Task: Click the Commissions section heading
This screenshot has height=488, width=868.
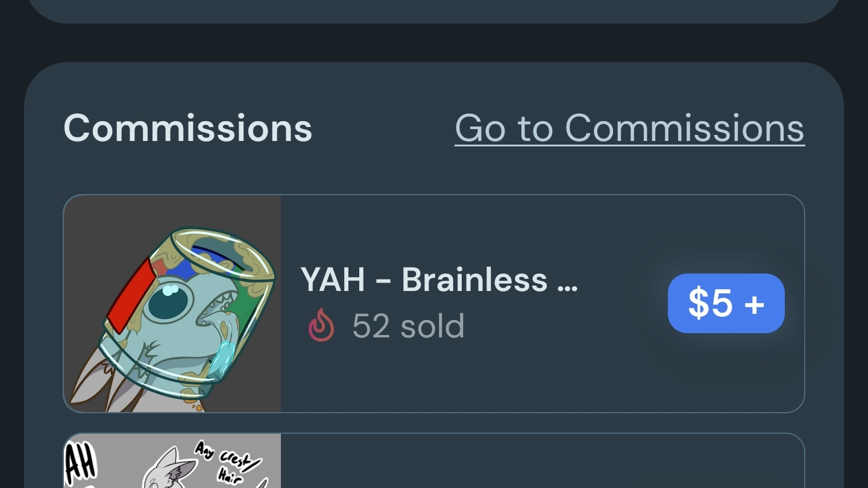Action: pos(187,128)
